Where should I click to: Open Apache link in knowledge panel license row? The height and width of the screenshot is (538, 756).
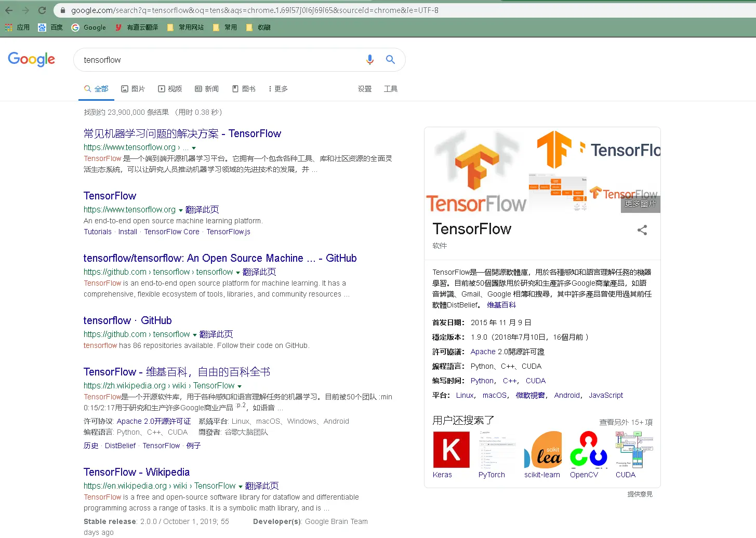(x=483, y=352)
